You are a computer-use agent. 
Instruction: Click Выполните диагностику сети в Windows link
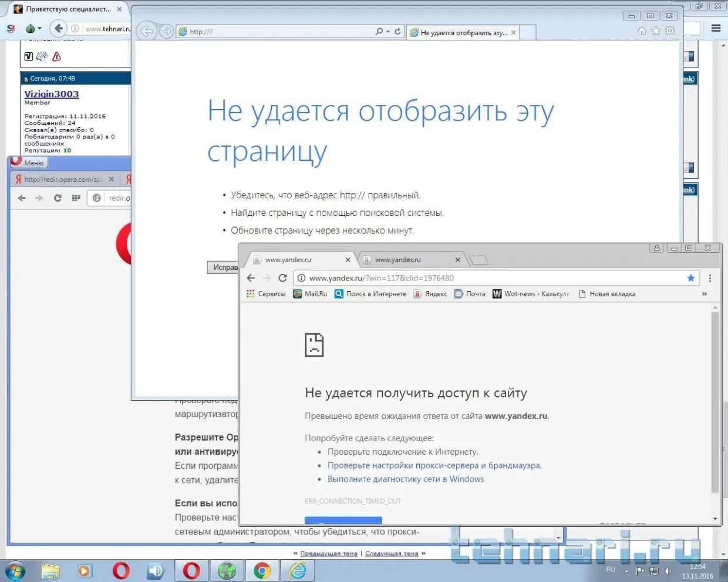point(406,479)
